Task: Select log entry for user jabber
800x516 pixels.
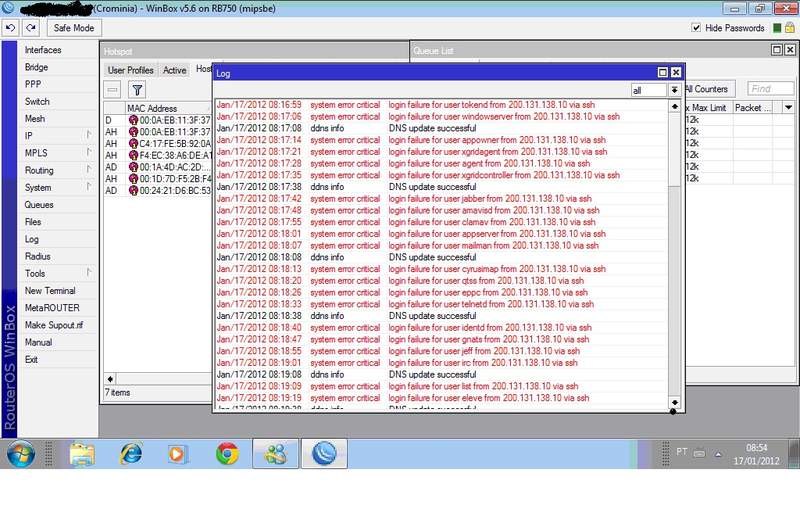Action: coord(441,199)
